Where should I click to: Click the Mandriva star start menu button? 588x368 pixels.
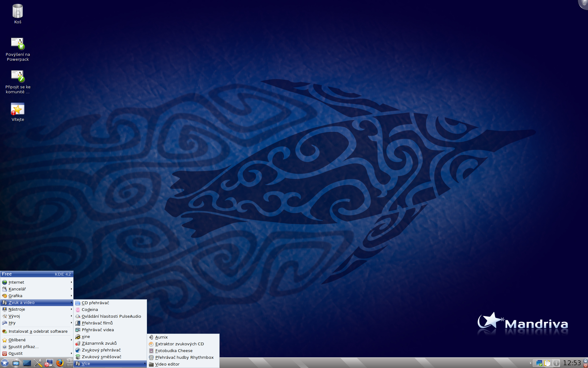[x=5, y=363]
